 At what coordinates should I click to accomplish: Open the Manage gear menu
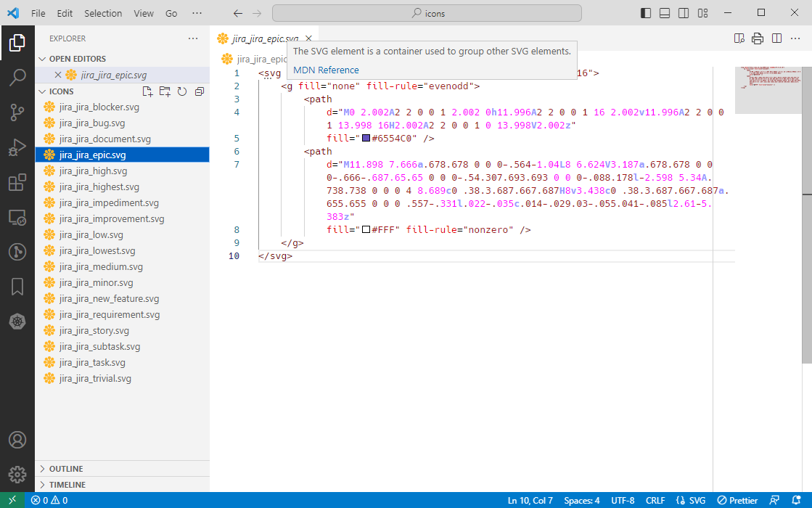[x=17, y=475]
